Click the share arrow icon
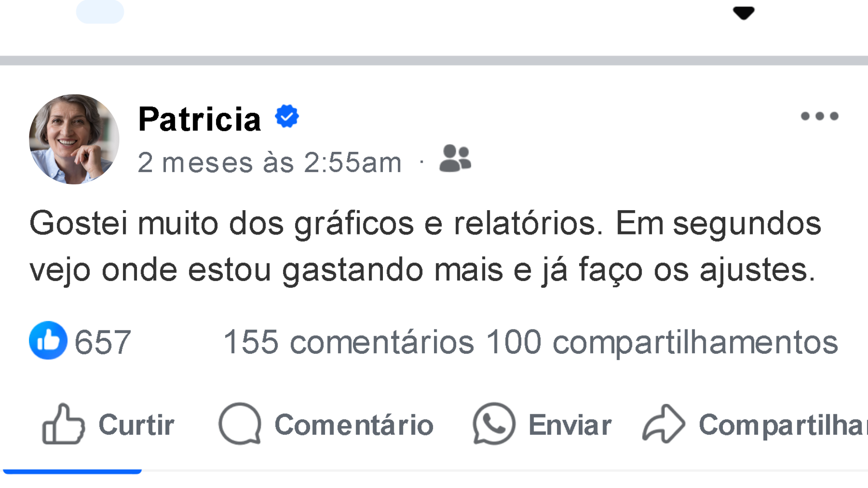 click(664, 424)
